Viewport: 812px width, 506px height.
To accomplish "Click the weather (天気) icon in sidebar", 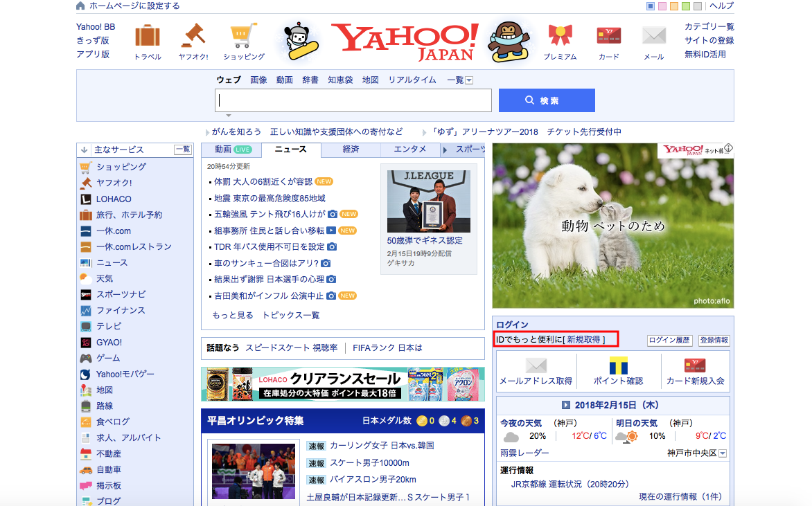I will click(86, 279).
